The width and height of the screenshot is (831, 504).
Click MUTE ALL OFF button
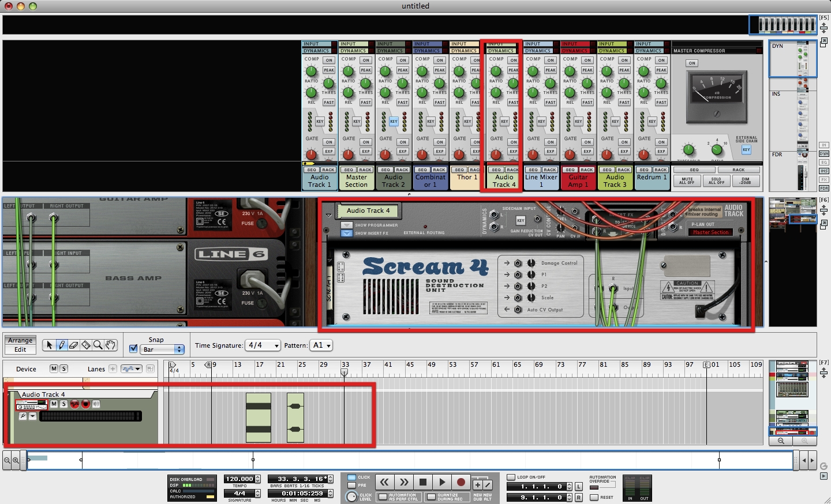687,181
